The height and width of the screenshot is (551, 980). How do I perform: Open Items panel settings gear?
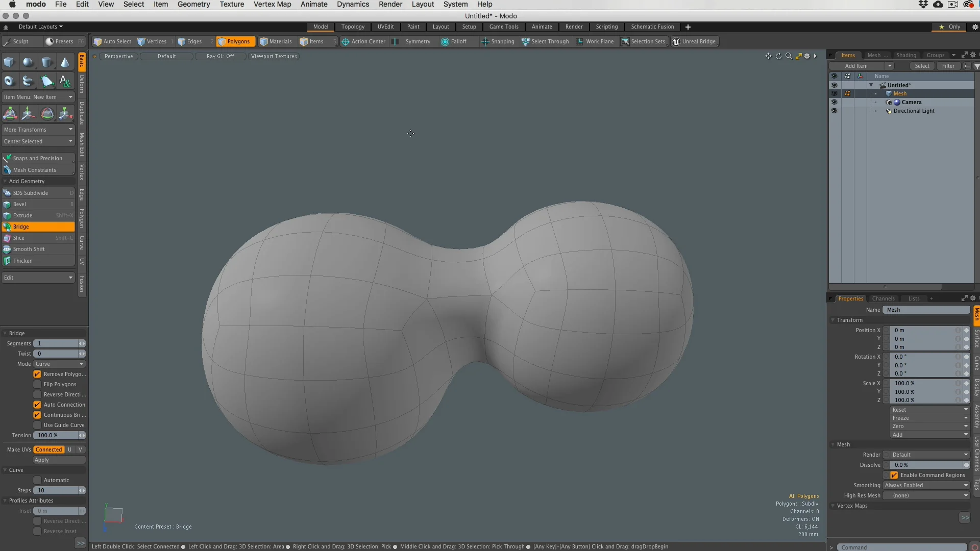(973, 55)
